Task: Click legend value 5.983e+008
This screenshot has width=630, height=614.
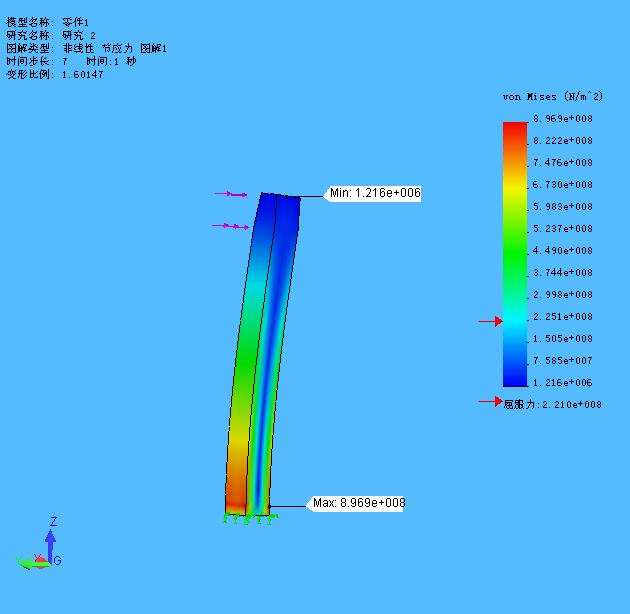Action: click(562, 207)
